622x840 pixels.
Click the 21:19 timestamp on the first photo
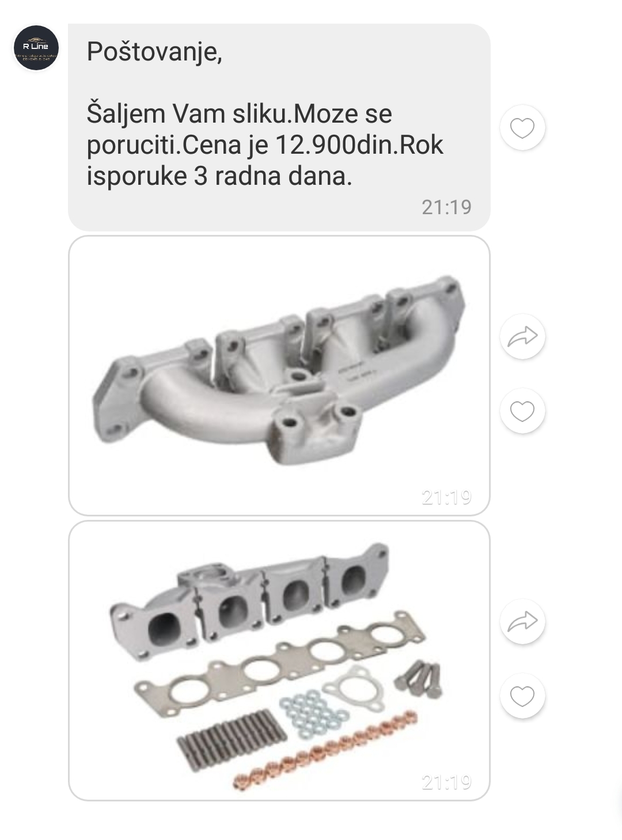[x=446, y=497]
